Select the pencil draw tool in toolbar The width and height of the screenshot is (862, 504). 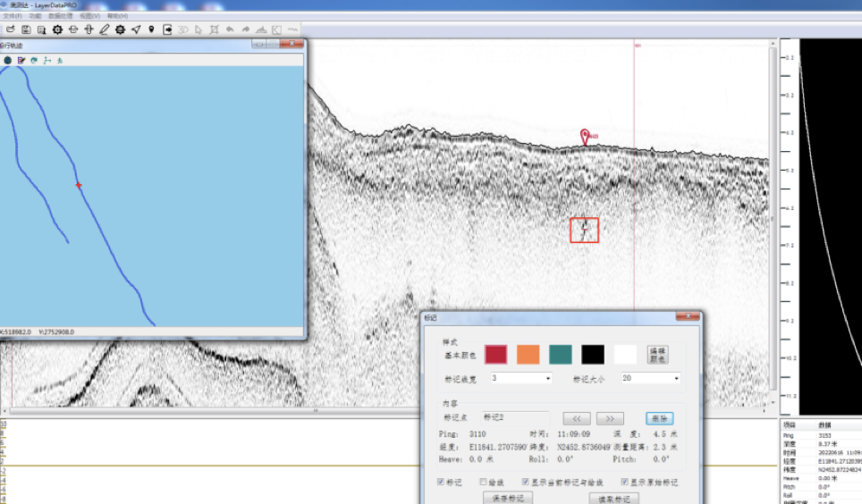click(x=105, y=29)
